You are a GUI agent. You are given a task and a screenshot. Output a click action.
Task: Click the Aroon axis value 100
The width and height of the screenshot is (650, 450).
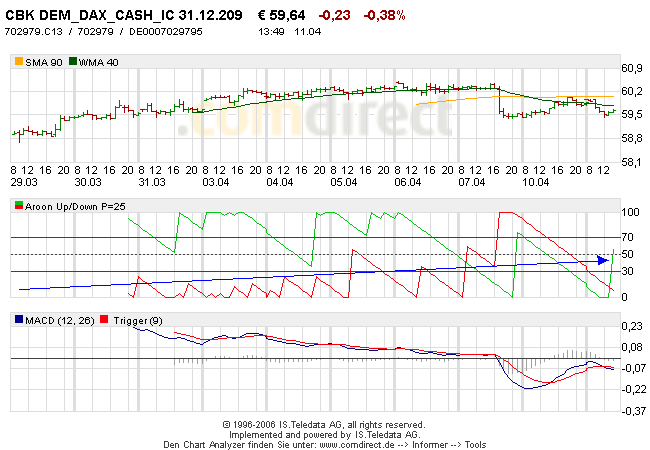(x=631, y=212)
